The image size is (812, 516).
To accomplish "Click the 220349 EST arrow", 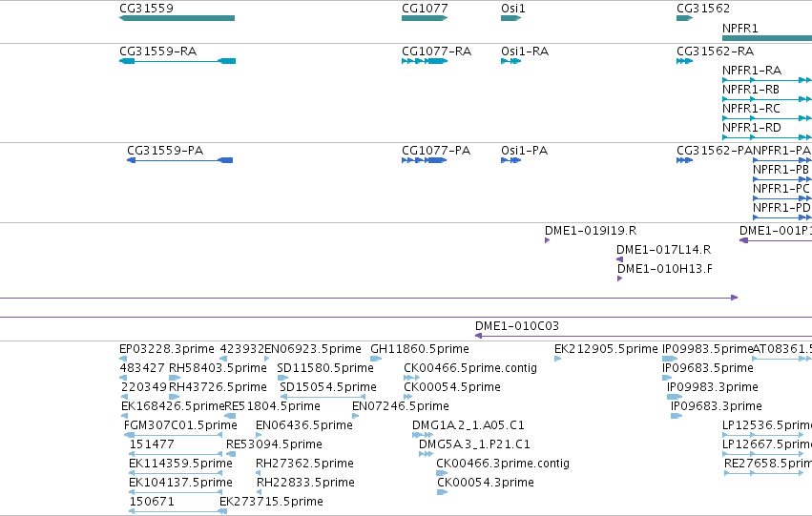I will point(124,397).
